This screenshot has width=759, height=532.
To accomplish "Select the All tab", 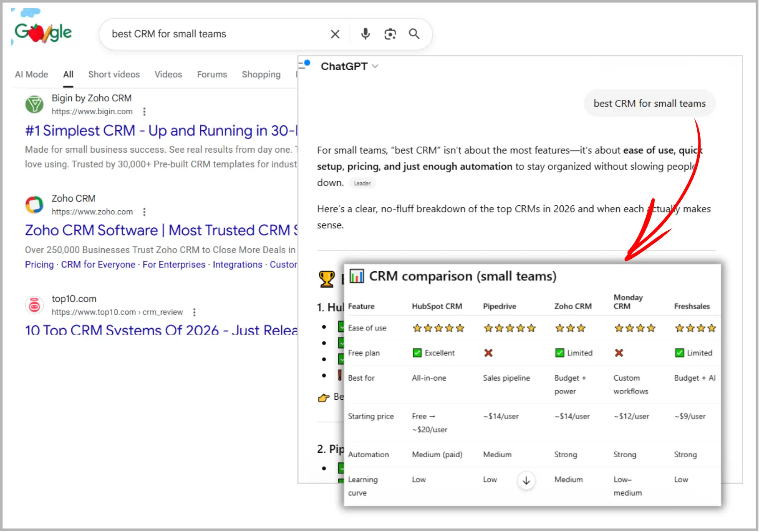I will [x=68, y=74].
